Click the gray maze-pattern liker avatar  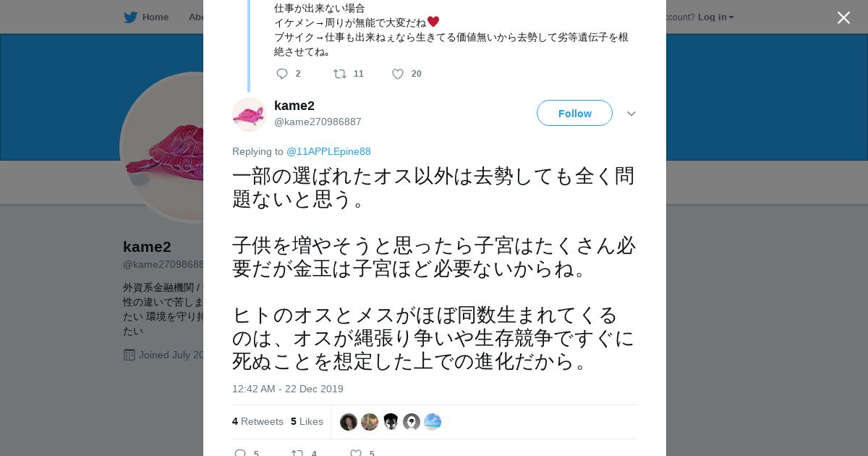[x=412, y=422]
